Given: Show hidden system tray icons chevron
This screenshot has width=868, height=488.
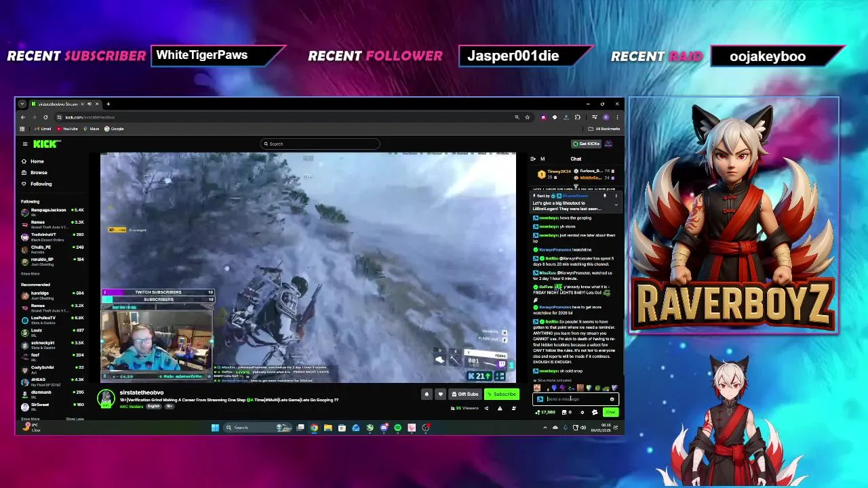Looking at the screenshot, I should pos(545,428).
